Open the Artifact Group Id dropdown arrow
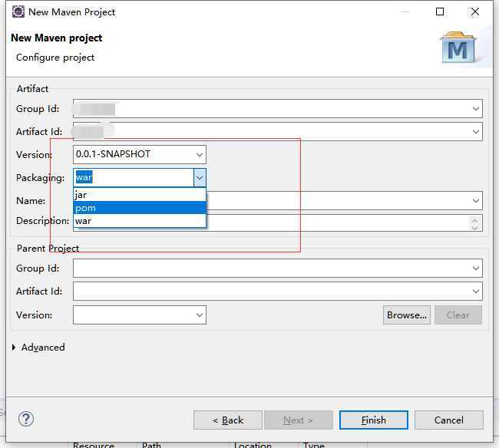Image resolution: width=499 pixels, height=448 pixels. (x=476, y=108)
